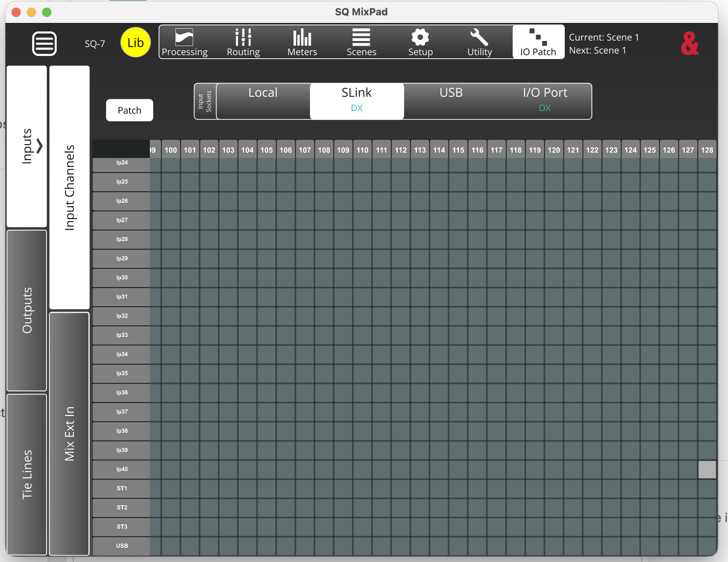The height and width of the screenshot is (562, 728).
Task: Click socket column header 120
Action: click(554, 149)
